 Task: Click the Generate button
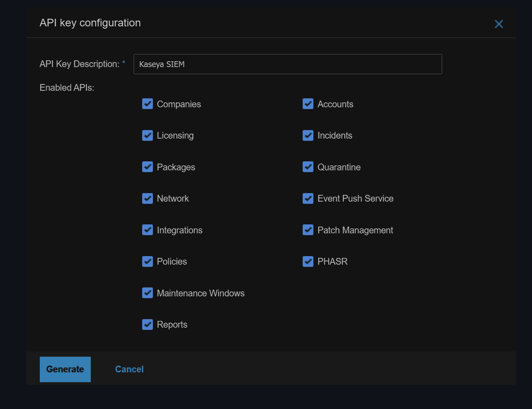65,369
